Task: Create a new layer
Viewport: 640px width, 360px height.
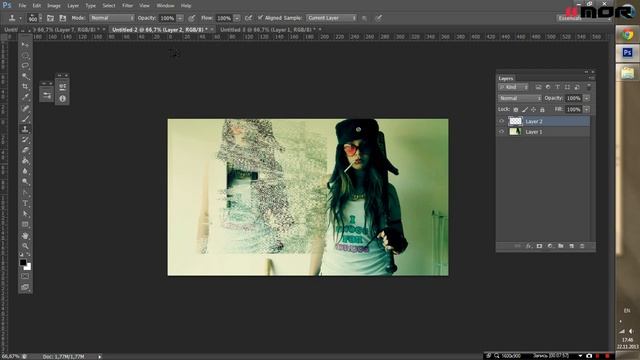Action: point(571,246)
